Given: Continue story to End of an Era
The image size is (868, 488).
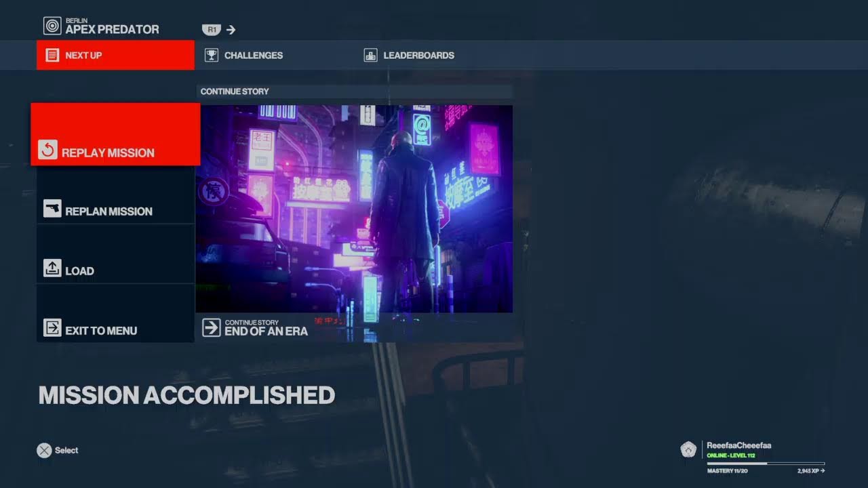Looking at the screenshot, I should coord(354,327).
